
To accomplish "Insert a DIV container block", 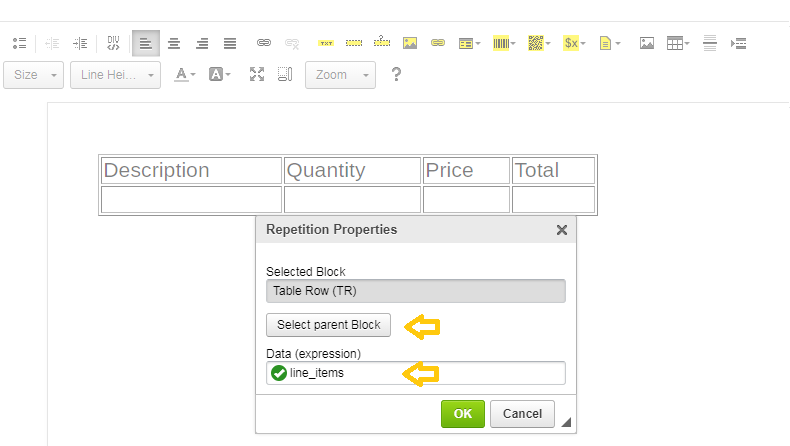I will tap(113, 43).
